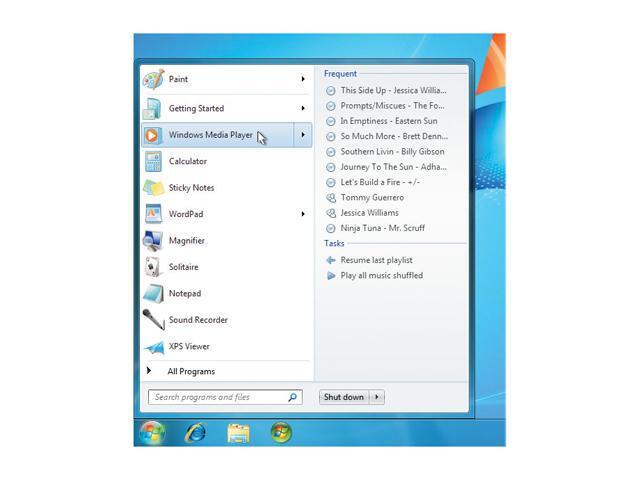Launch the Sound Recorder microphone icon
This screenshot has width=640, height=480.
click(153, 320)
